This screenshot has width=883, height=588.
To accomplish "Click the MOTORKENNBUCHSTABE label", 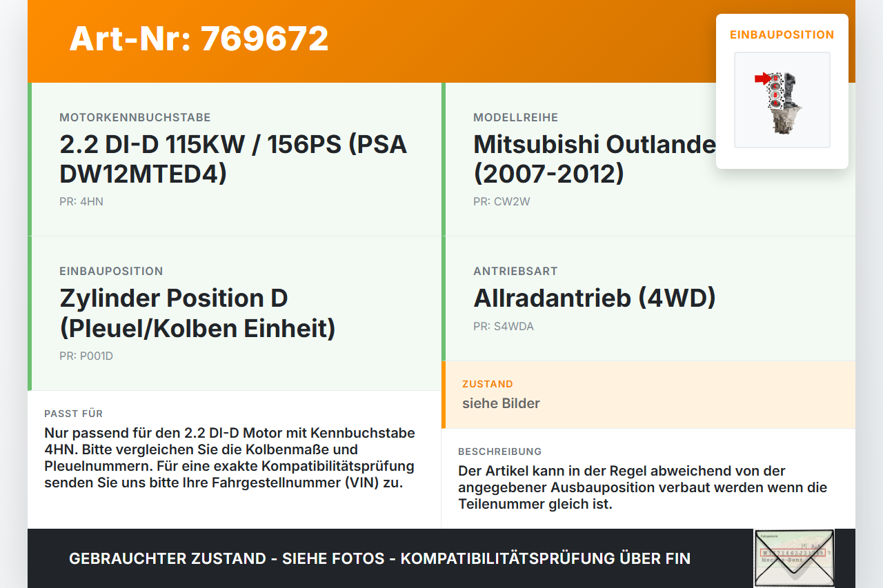I will point(135,118).
